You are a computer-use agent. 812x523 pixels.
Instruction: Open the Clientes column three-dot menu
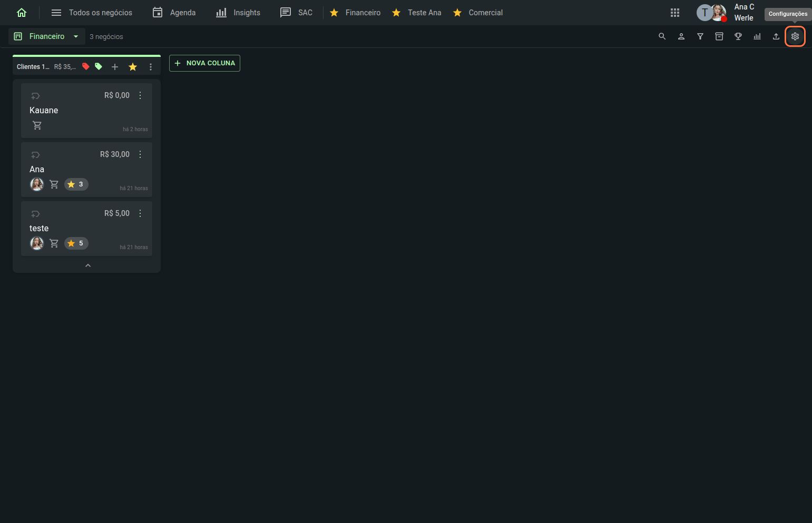[x=151, y=67]
